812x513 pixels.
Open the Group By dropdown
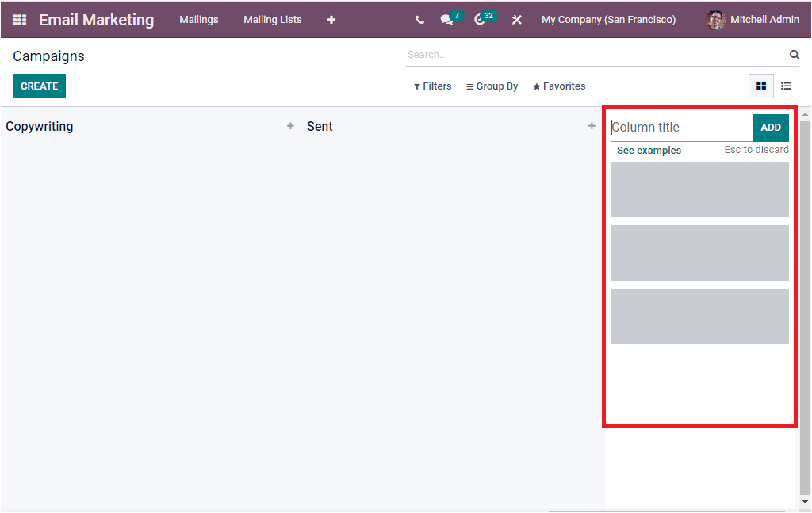click(x=492, y=86)
